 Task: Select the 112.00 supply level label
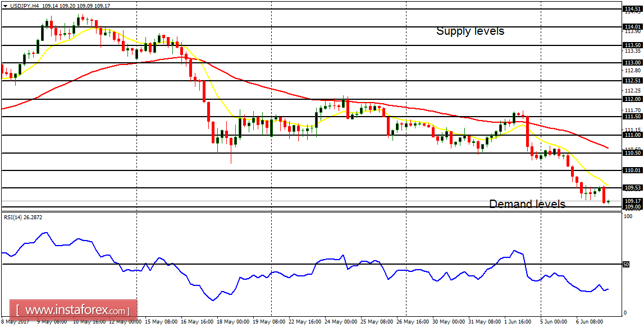point(633,99)
